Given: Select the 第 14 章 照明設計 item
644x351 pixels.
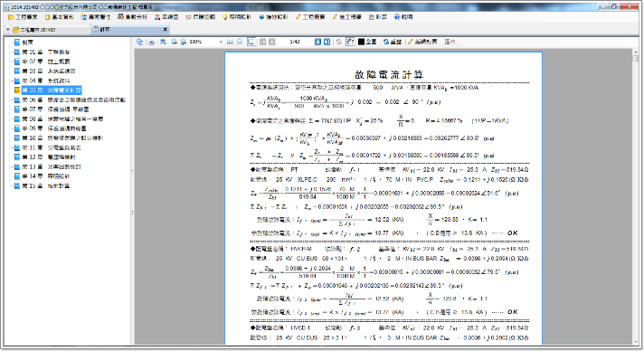Looking at the screenshot, I should pos(46,176).
